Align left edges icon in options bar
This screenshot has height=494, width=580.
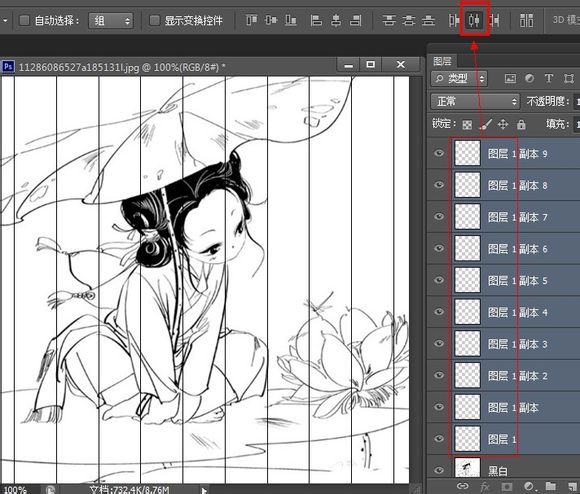(x=316, y=20)
